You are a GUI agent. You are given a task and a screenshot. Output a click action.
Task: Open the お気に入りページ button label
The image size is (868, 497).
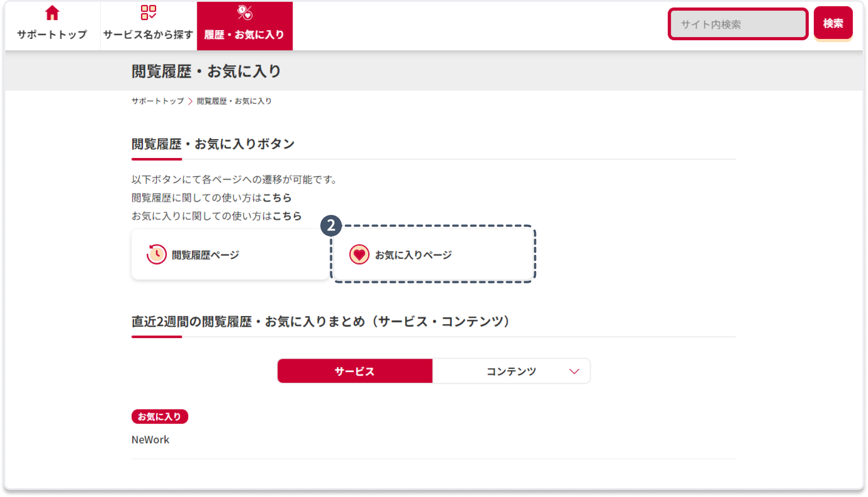point(413,255)
